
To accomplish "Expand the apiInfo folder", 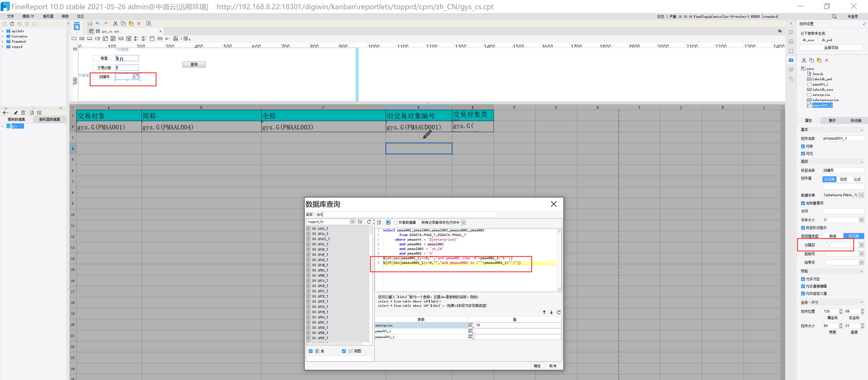I will (x=3, y=31).
